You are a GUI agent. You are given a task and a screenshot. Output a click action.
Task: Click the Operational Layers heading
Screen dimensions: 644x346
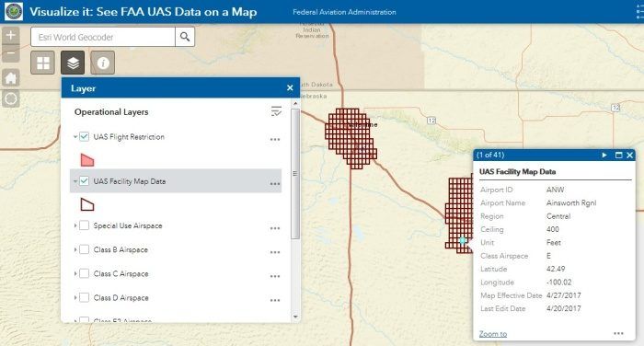click(111, 111)
